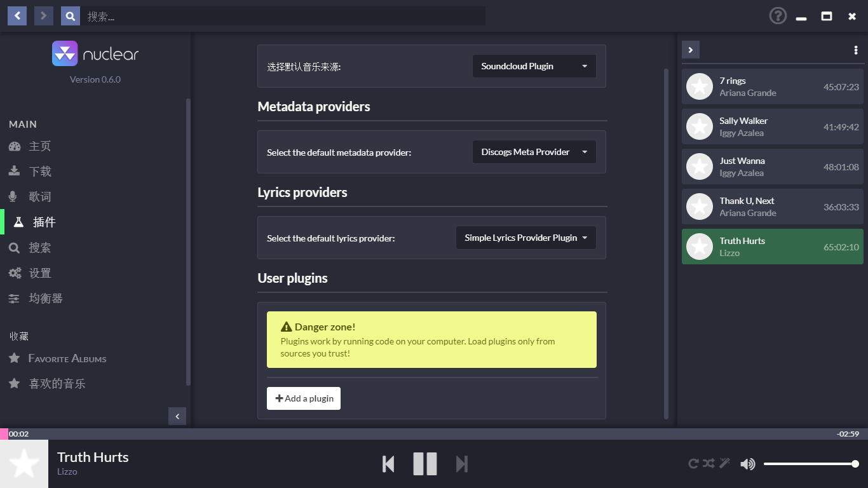The image size is (868, 488).
Task: Skip to the previous track
Action: click(388, 464)
